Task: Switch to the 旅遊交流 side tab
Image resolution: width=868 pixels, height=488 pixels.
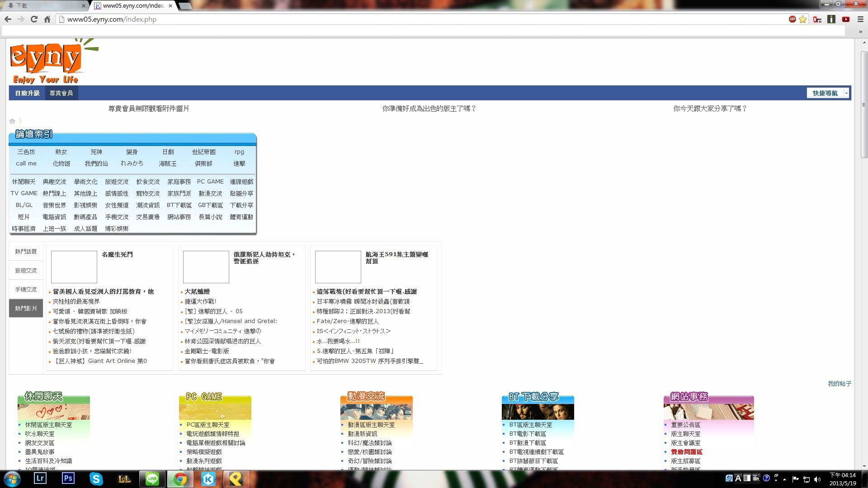Action: (x=26, y=270)
